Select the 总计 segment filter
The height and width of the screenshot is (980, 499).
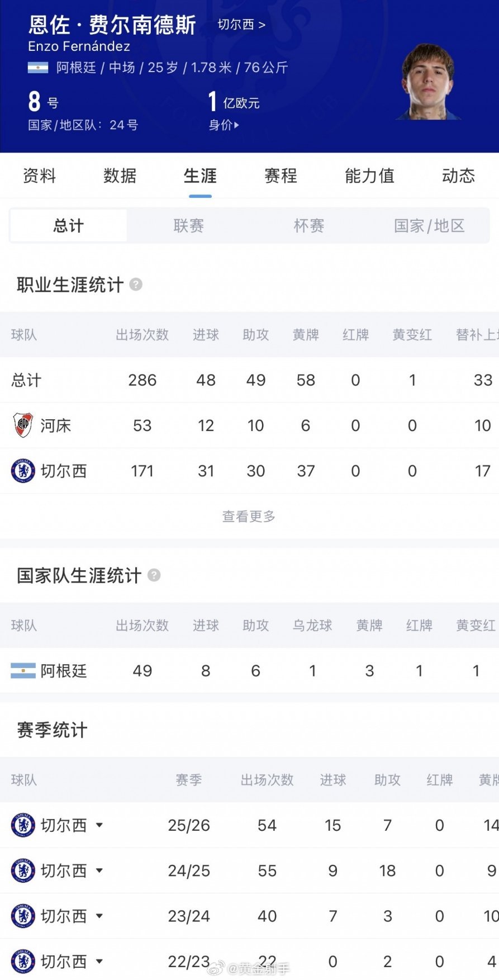point(69,226)
